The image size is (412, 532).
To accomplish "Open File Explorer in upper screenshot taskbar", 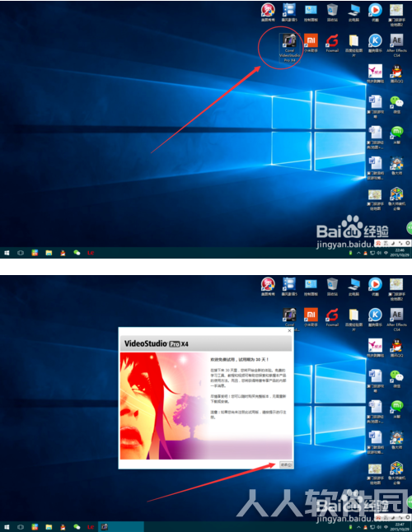I will (x=49, y=253).
